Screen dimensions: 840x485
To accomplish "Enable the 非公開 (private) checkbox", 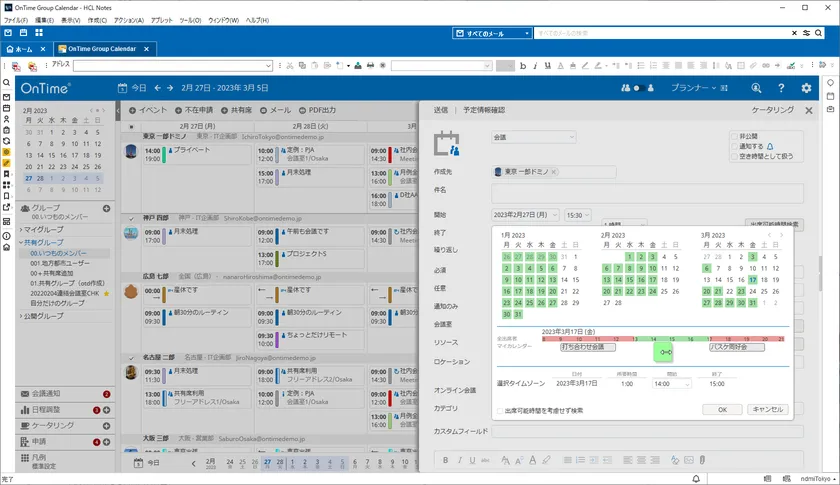I will pyautogui.click(x=734, y=135).
